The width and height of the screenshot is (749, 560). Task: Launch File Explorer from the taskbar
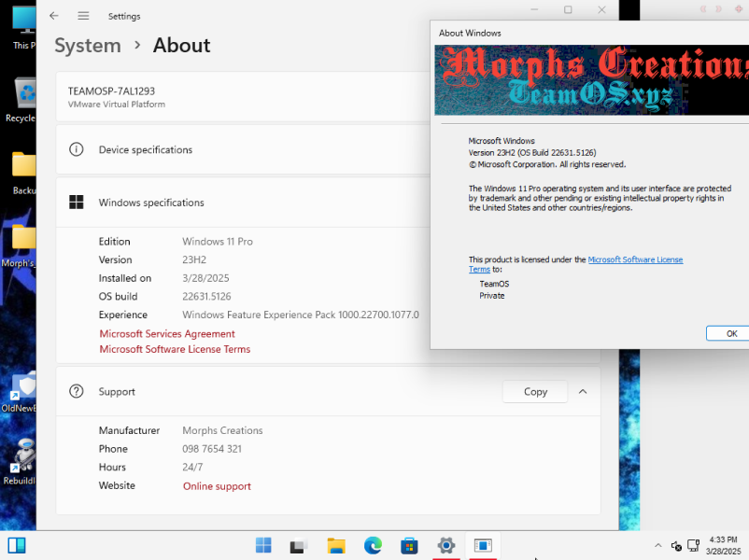(336, 545)
